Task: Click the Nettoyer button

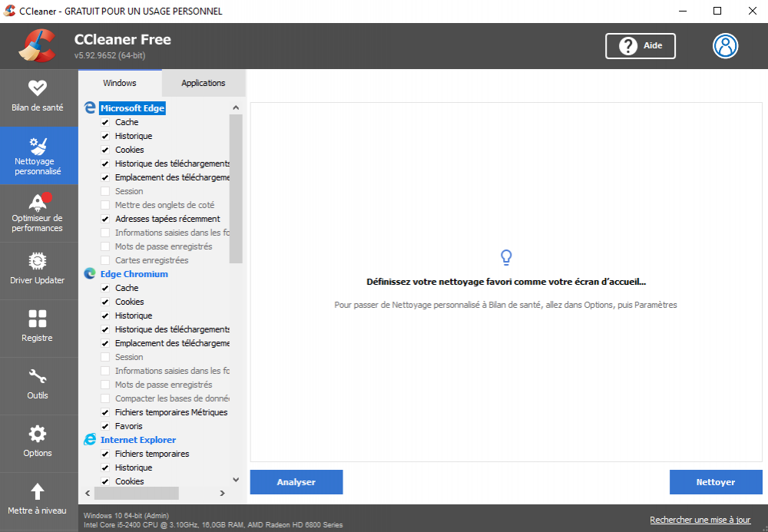Action: 716,482
